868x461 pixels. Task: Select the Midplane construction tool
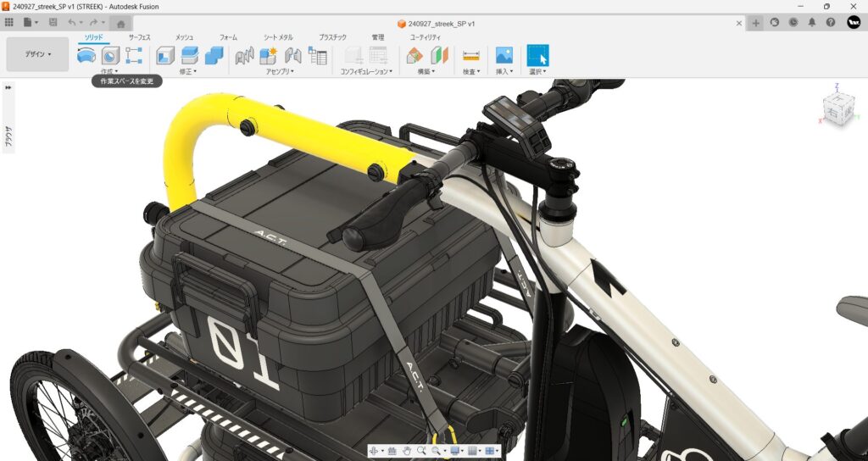[x=439, y=55]
